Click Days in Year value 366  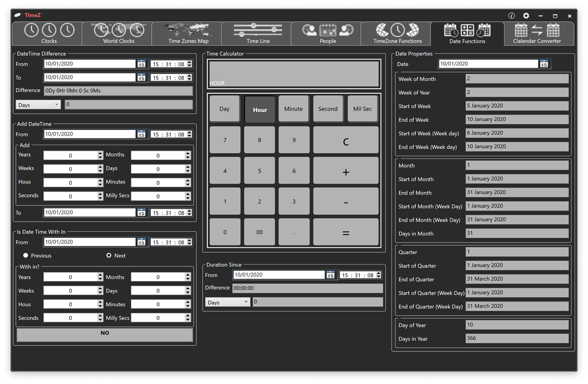[x=517, y=339]
